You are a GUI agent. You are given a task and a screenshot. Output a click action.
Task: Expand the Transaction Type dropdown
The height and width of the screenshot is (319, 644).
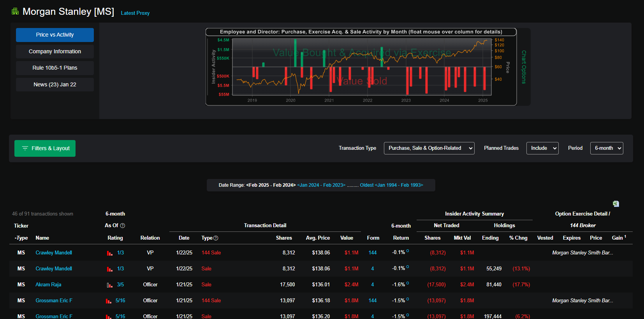click(x=429, y=148)
